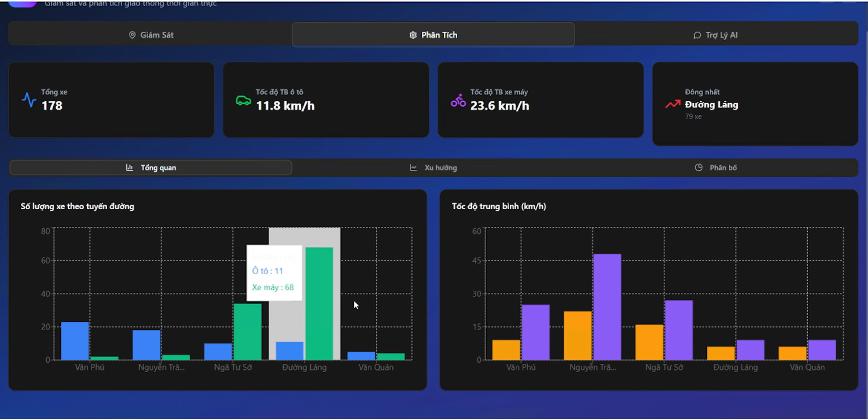Click the purple Đường Láng bar in speed chart
Image resolution: width=868 pixels, height=419 pixels.
(x=750, y=350)
